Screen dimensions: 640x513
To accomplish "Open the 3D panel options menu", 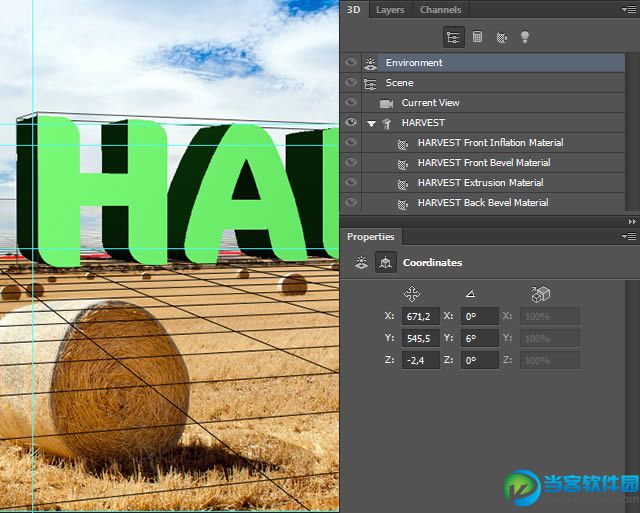I will (x=628, y=9).
